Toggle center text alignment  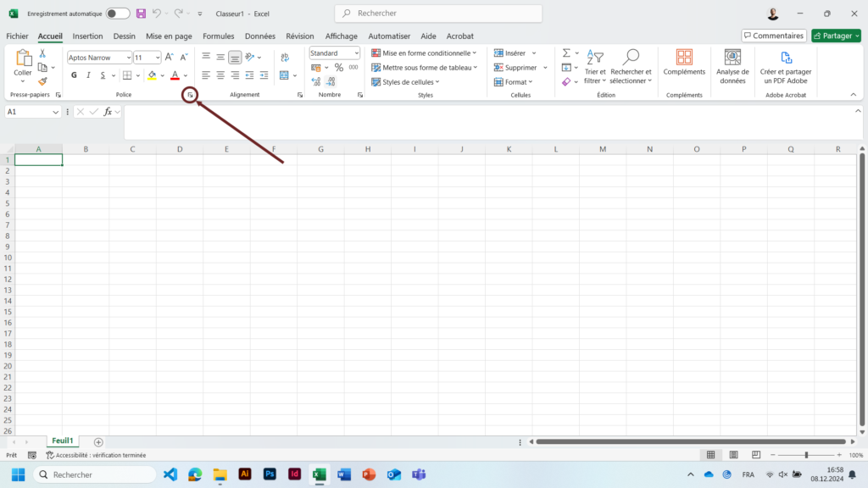click(220, 75)
